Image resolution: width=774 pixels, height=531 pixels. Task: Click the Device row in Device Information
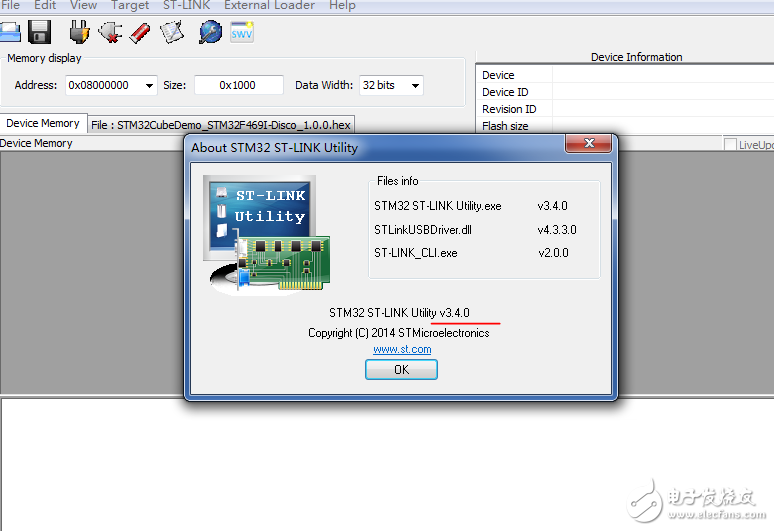(625, 75)
